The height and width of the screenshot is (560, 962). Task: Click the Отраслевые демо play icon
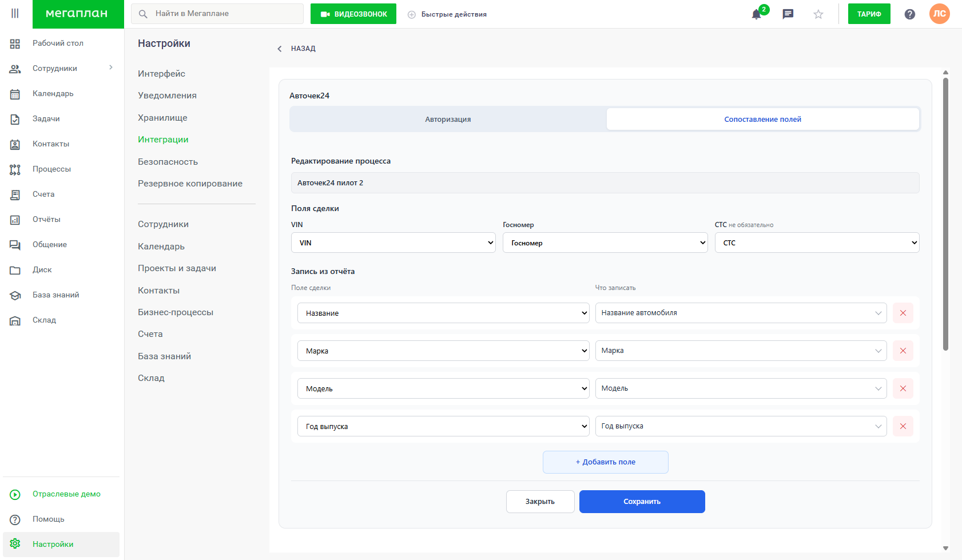15,494
